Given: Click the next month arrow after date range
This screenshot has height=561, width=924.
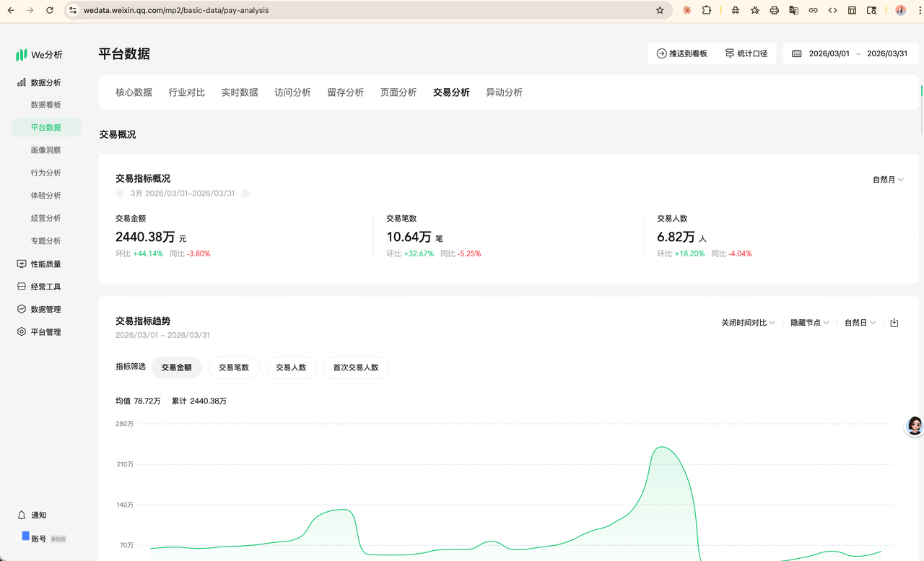Looking at the screenshot, I should (x=245, y=193).
